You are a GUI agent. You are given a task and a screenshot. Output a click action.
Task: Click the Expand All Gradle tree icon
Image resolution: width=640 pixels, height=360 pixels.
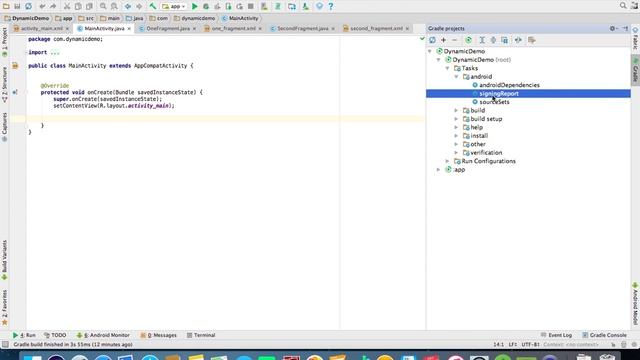[482, 40]
